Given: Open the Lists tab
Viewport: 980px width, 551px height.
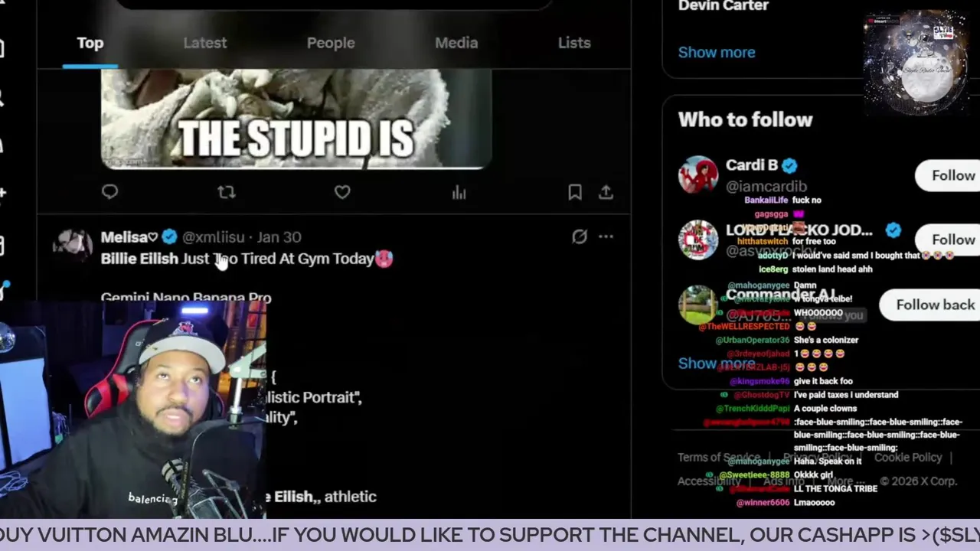Looking at the screenshot, I should [574, 43].
